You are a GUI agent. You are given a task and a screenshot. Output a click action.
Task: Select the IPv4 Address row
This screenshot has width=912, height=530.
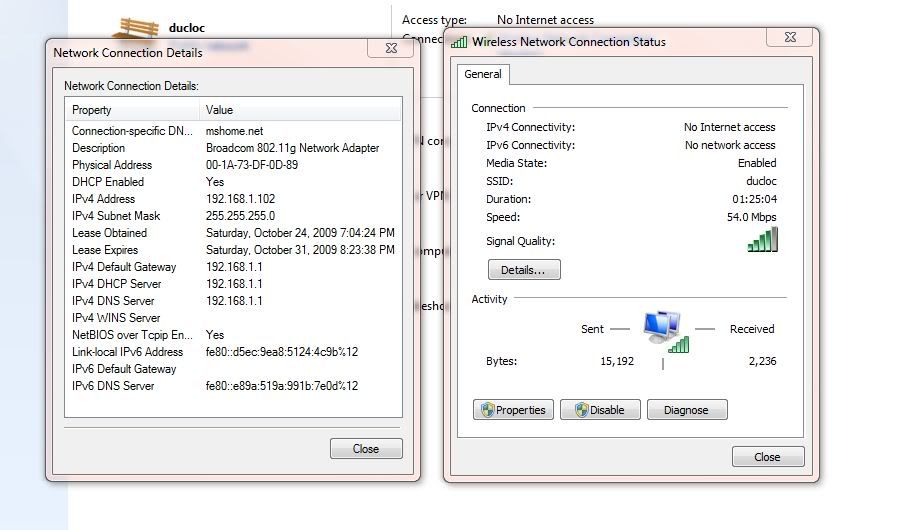click(x=233, y=199)
